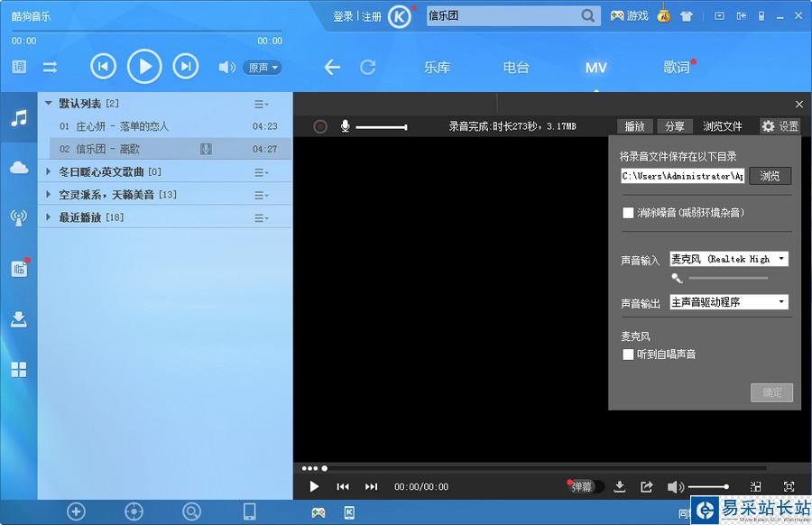
Task: Click the mini mode icon in title bar
Action: point(741,16)
